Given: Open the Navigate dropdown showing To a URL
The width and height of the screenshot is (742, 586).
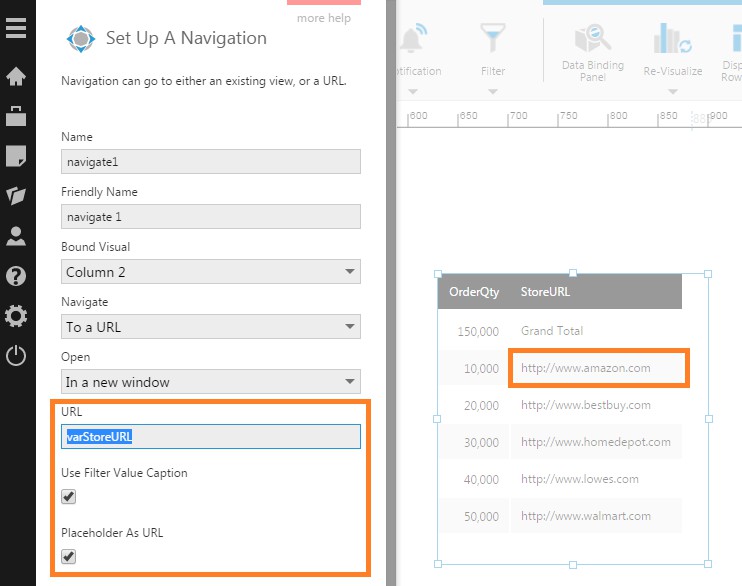Looking at the screenshot, I should pos(211,327).
